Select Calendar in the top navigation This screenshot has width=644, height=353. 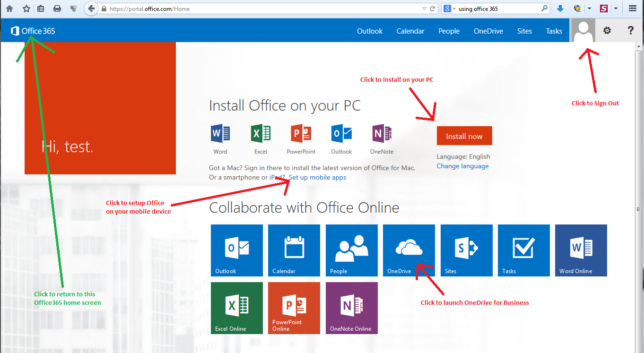[x=410, y=31]
